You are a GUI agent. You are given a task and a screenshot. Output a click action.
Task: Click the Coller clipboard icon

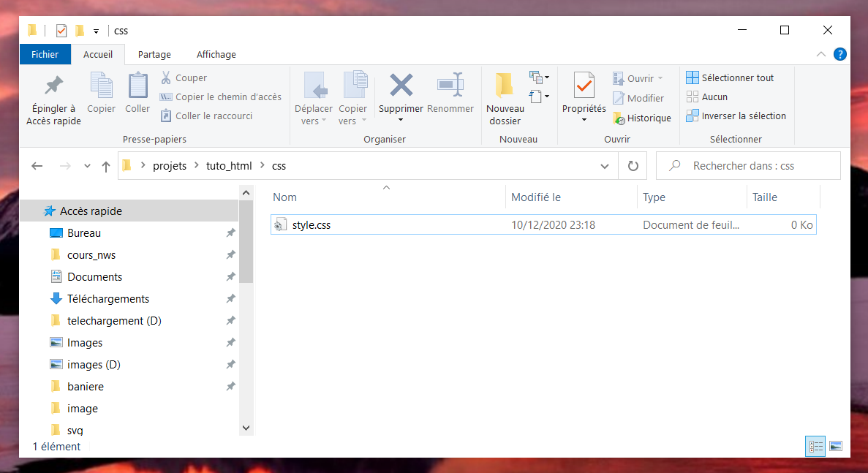pyautogui.click(x=137, y=86)
